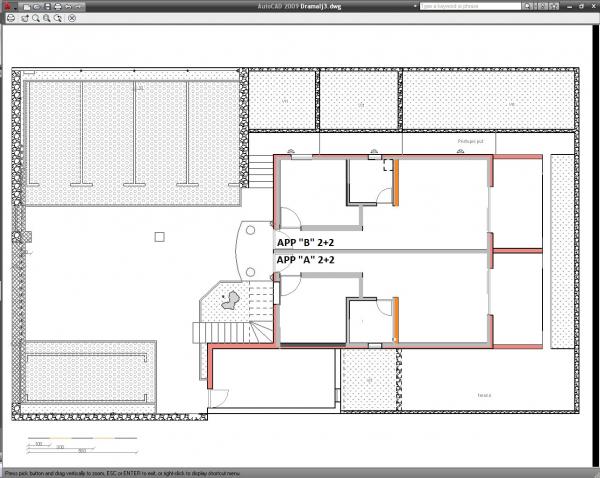Click the 'Type a keyword or phrase' search box
The height and width of the screenshot is (478, 600).
coord(460,6)
